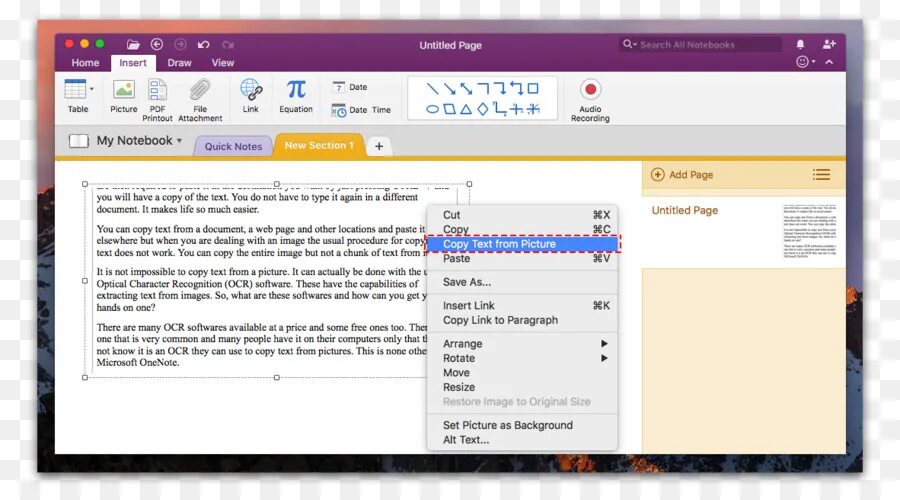The height and width of the screenshot is (500, 900).
Task: Expand the Arrange submenu
Action: click(522, 343)
